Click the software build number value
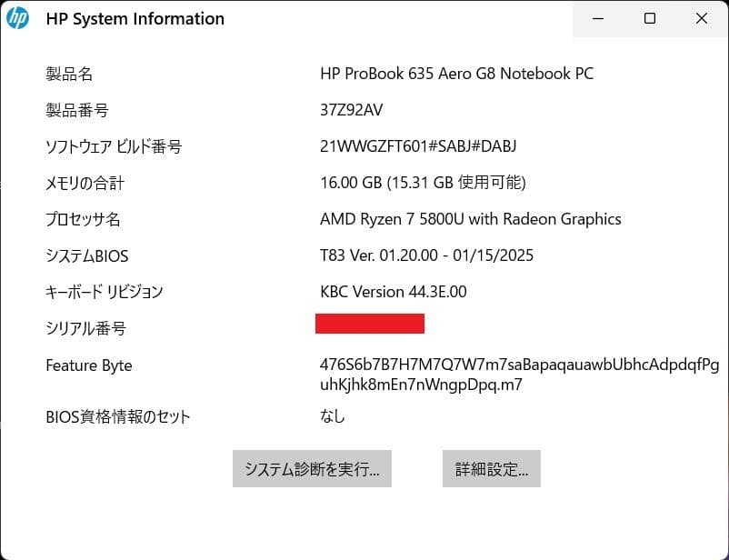Viewport: 729px width, 560px height. (419, 146)
